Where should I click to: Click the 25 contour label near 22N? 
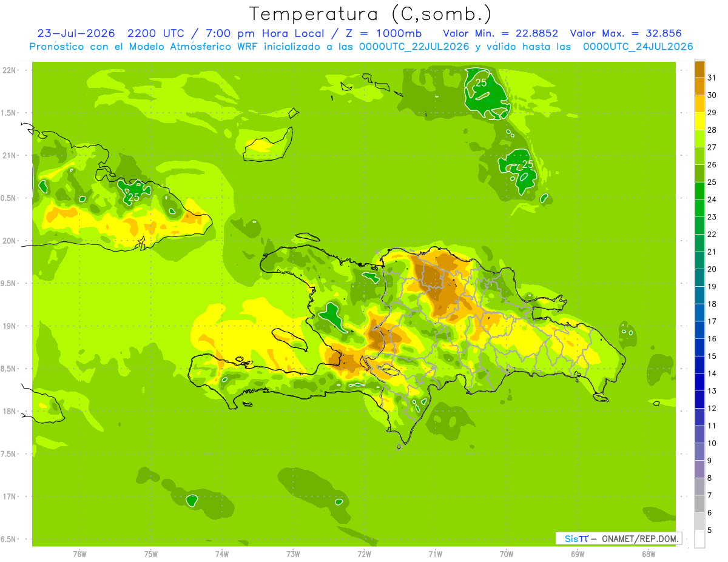point(480,83)
